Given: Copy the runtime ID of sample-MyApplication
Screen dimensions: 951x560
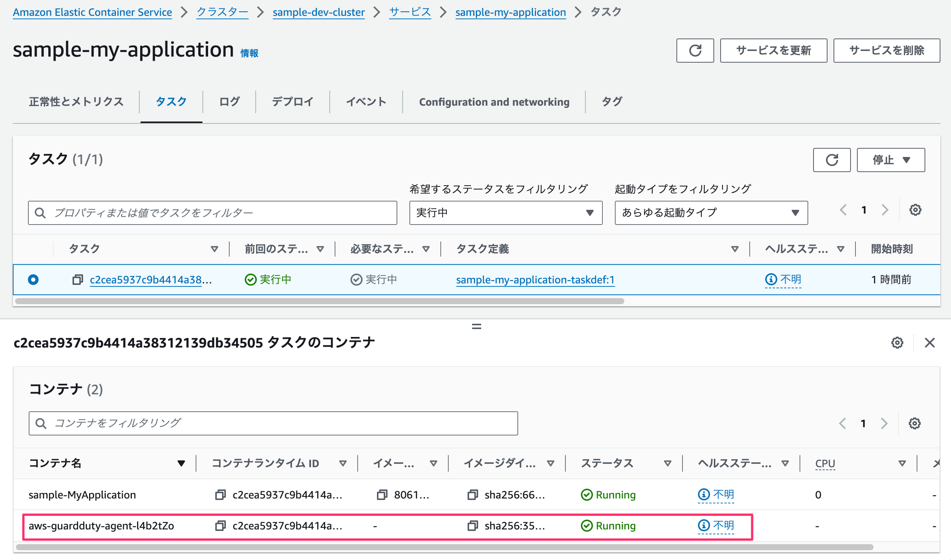Looking at the screenshot, I should [221, 495].
